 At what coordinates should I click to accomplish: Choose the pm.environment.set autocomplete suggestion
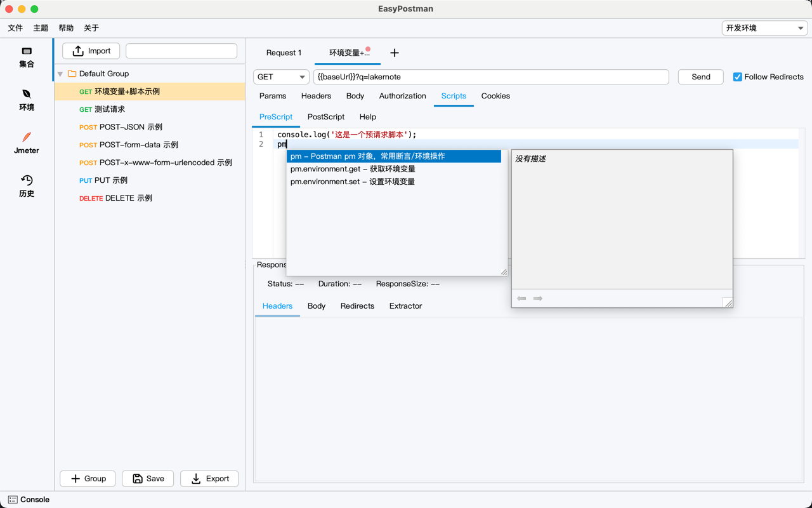coord(394,182)
